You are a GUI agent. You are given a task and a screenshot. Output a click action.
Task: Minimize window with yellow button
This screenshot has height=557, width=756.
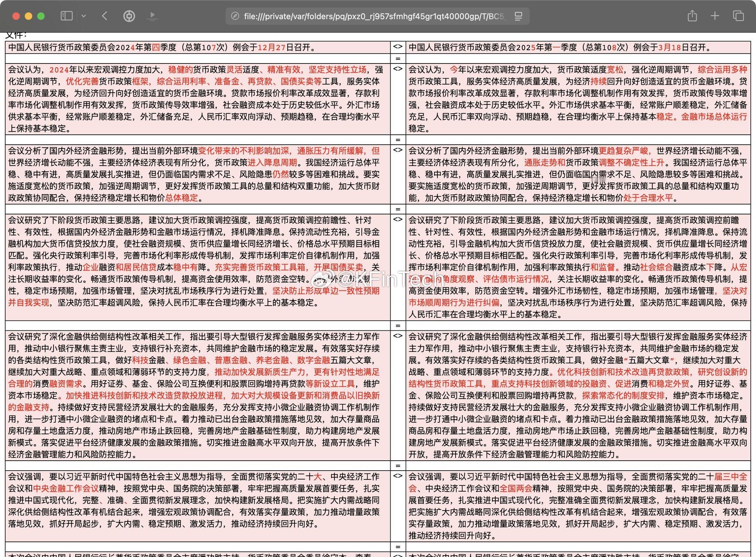(28, 16)
